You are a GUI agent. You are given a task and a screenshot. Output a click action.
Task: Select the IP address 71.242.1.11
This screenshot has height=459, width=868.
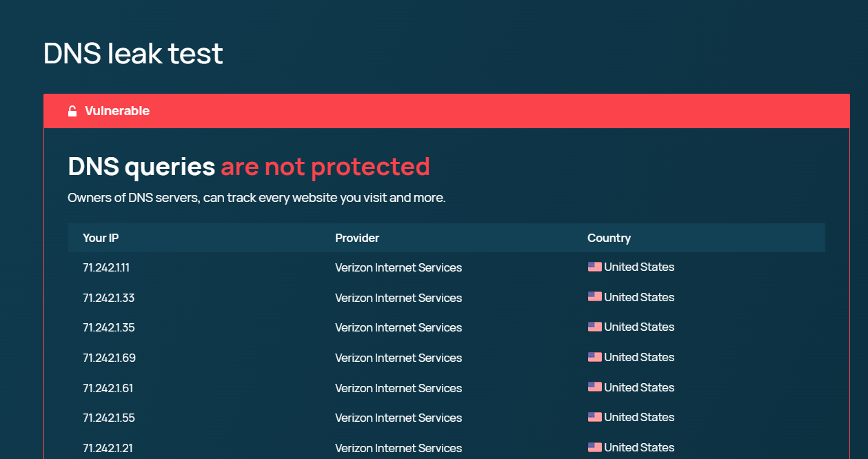pyautogui.click(x=106, y=267)
